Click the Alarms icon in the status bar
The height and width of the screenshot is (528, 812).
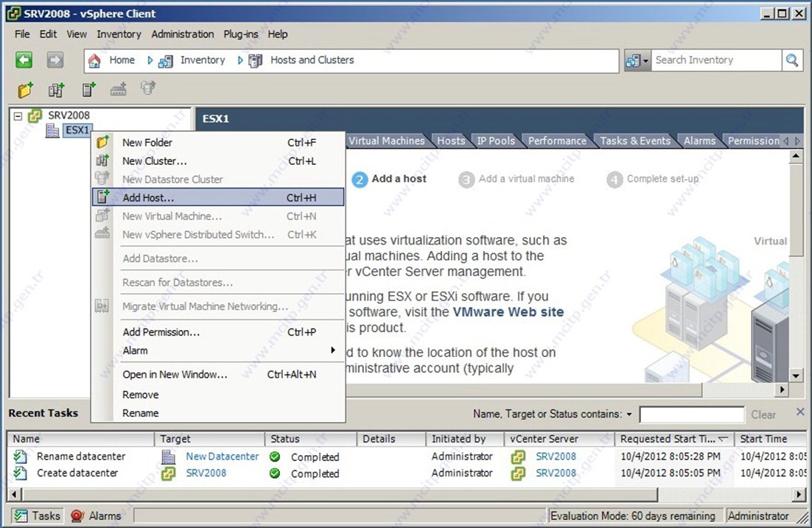77,515
